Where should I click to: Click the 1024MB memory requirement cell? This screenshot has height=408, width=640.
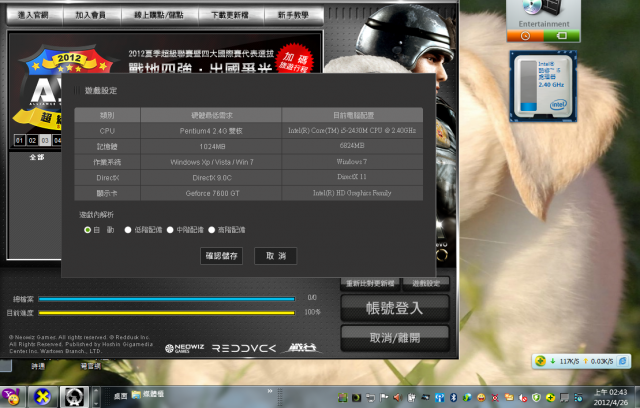click(x=211, y=146)
